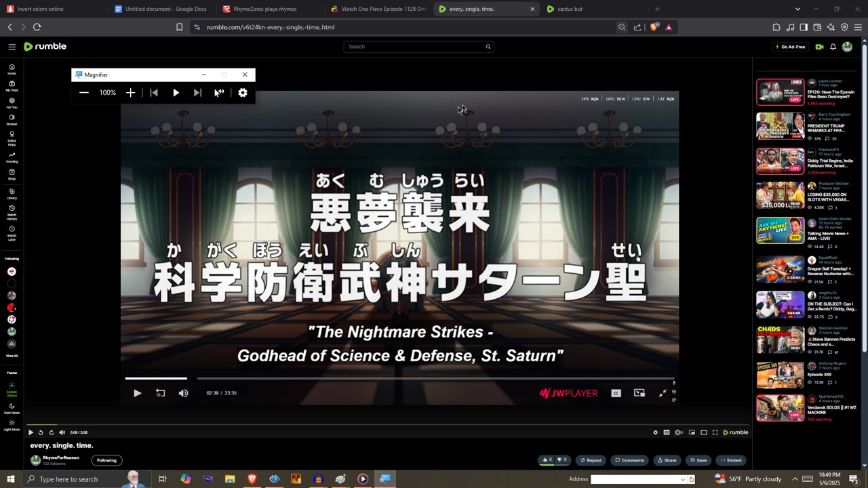Open Watch Later in the sidebar
The height and width of the screenshot is (488, 868).
[12, 232]
